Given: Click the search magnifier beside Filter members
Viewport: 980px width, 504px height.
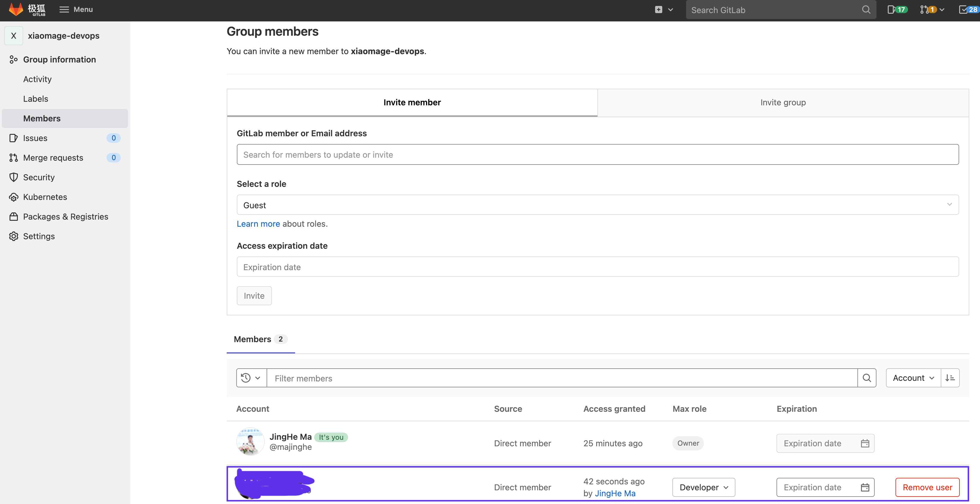Looking at the screenshot, I should (x=867, y=378).
